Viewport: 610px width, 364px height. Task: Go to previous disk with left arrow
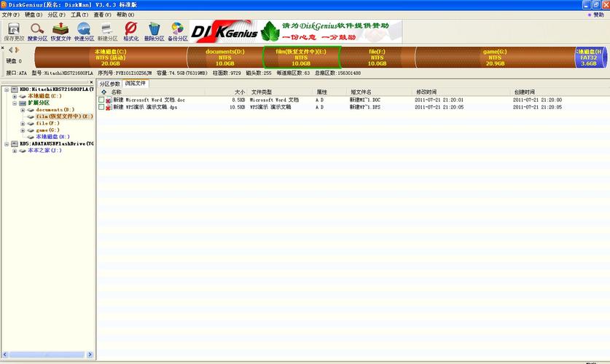click(x=10, y=50)
